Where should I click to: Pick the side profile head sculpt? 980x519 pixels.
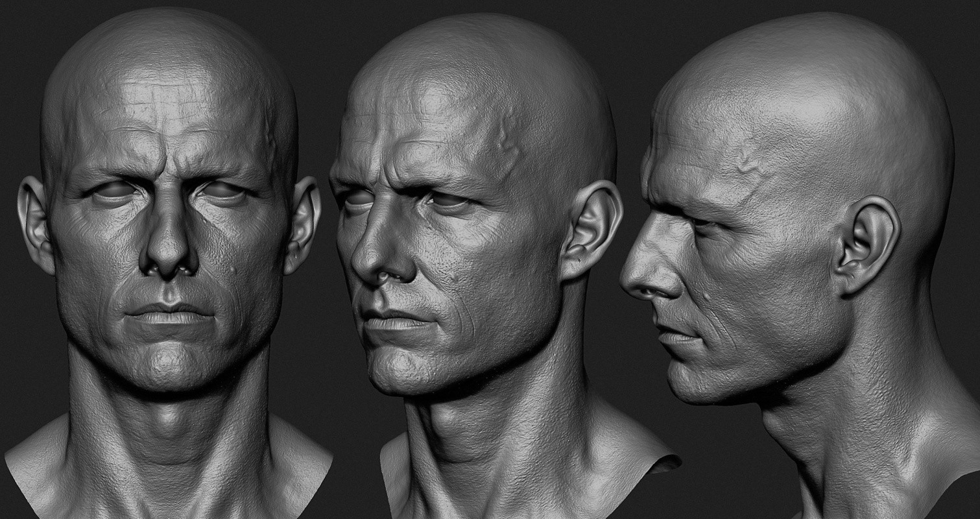point(801,266)
